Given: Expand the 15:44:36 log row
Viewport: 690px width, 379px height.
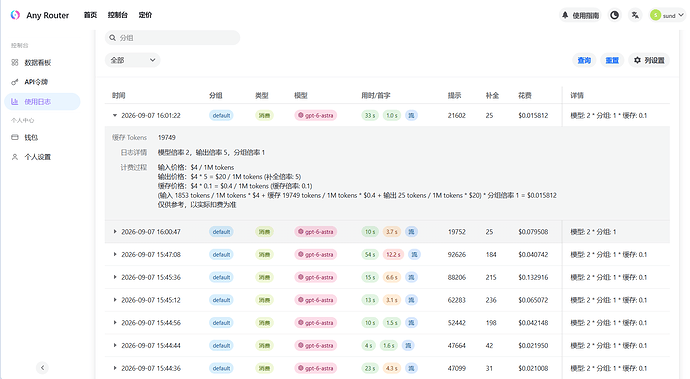Looking at the screenshot, I should point(115,368).
